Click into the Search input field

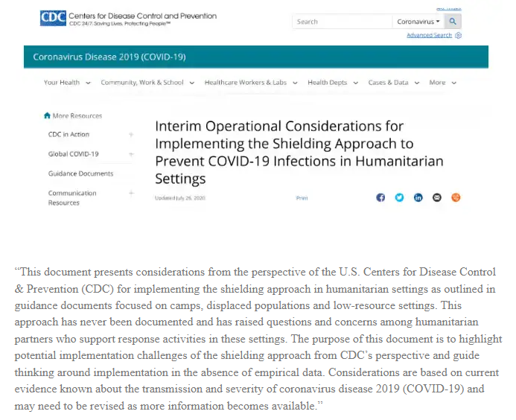[x=343, y=22]
